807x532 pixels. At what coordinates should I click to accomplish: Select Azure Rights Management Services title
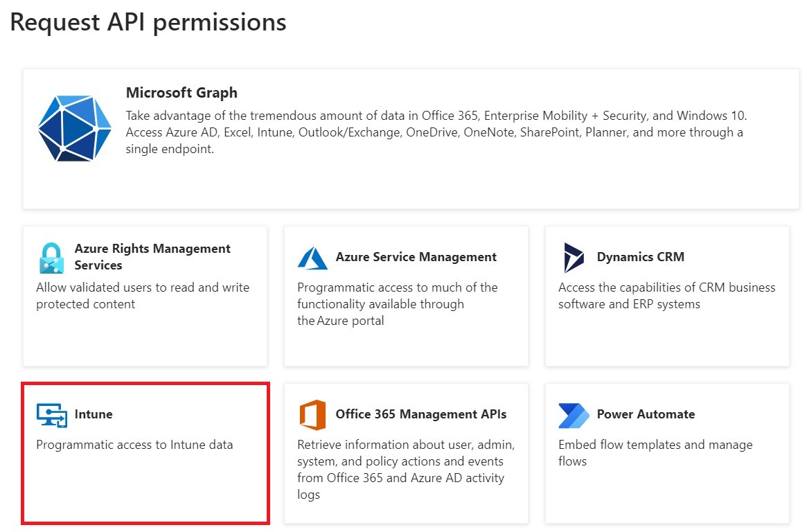[152, 257]
